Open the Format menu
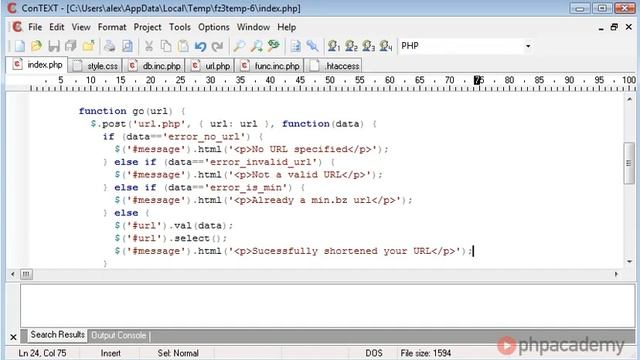The height and width of the screenshot is (360, 640). [x=112, y=27]
